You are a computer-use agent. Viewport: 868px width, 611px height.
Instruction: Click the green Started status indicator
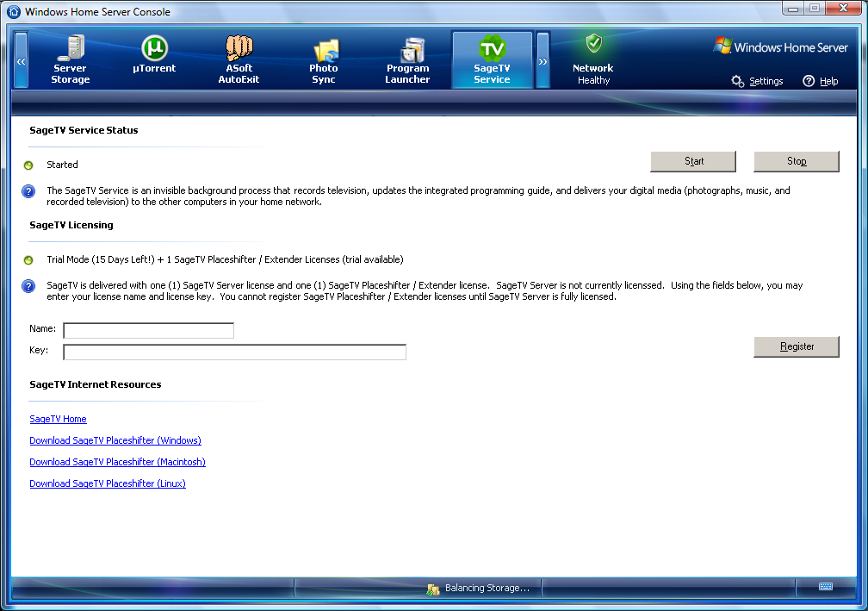(x=28, y=165)
